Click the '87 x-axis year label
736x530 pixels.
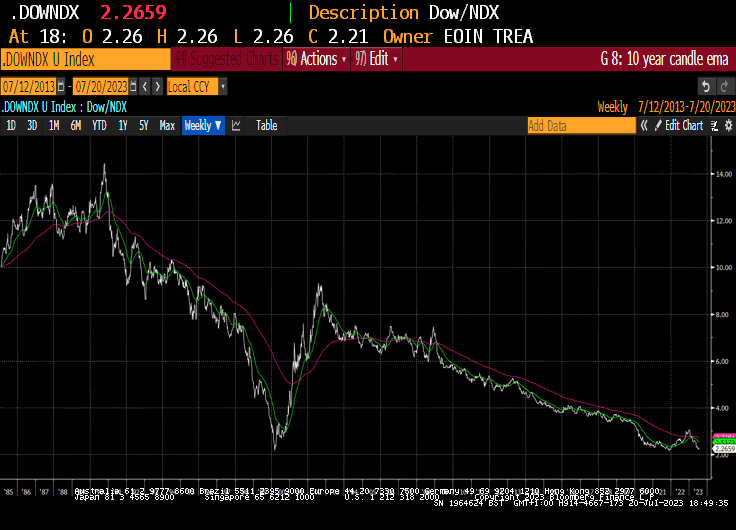tap(44, 492)
